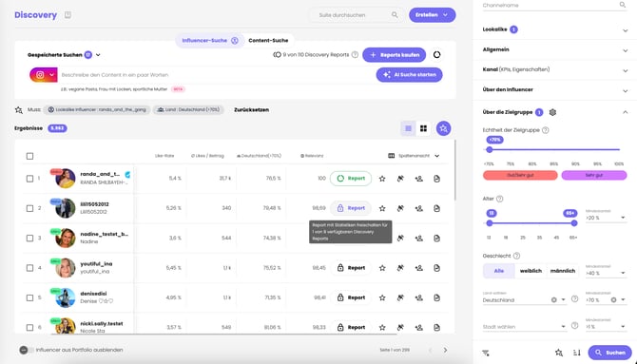Open grid view of results
Screen dimensions: 637x364
pyautogui.click(x=423, y=128)
